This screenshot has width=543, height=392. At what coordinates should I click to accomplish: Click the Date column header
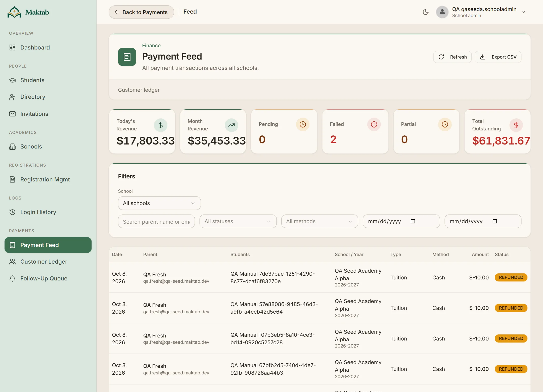(117, 255)
